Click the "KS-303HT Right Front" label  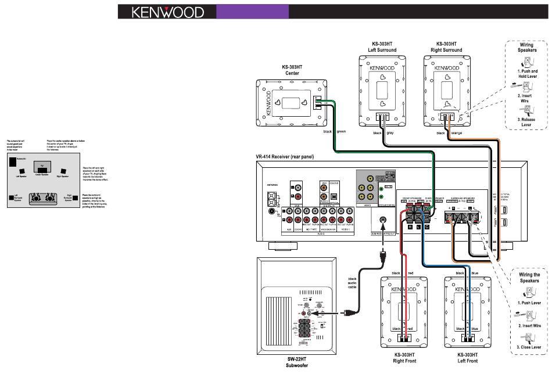(404, 358)
